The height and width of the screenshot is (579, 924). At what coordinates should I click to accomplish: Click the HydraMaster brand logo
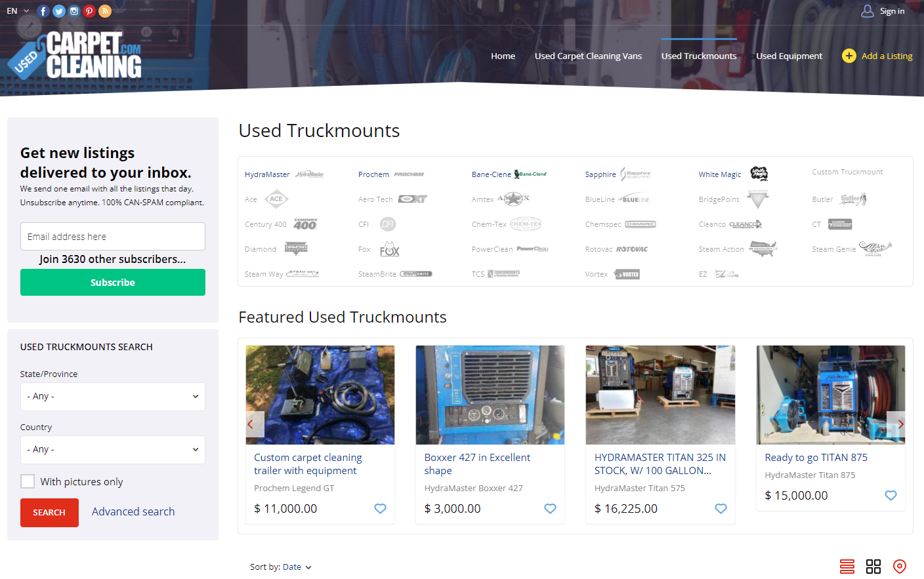[x=309, y=174]
